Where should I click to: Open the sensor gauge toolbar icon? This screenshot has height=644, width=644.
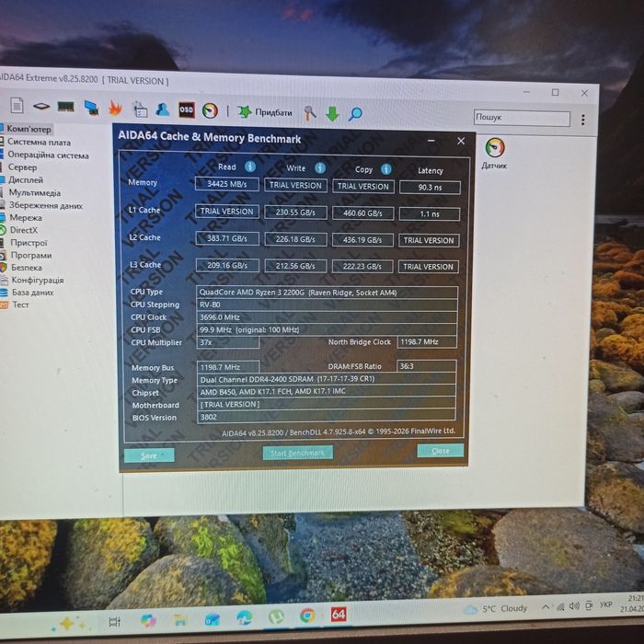click(x=210, y=111)
